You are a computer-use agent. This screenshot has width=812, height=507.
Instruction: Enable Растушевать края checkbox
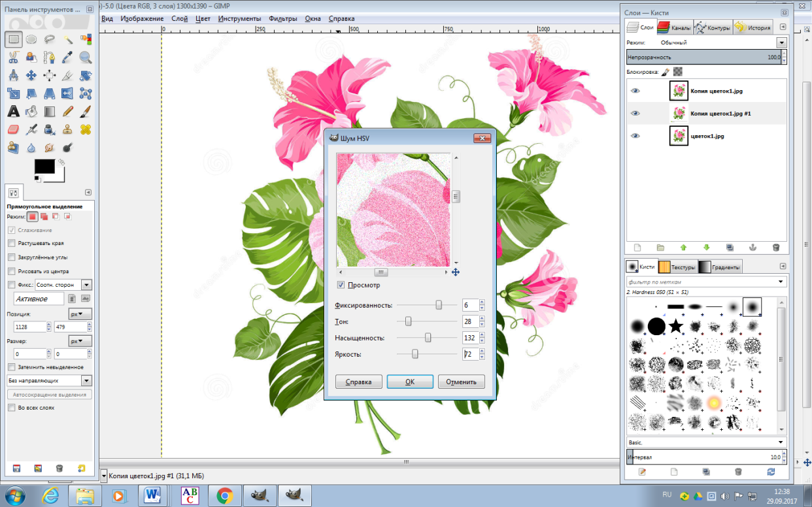11,243
